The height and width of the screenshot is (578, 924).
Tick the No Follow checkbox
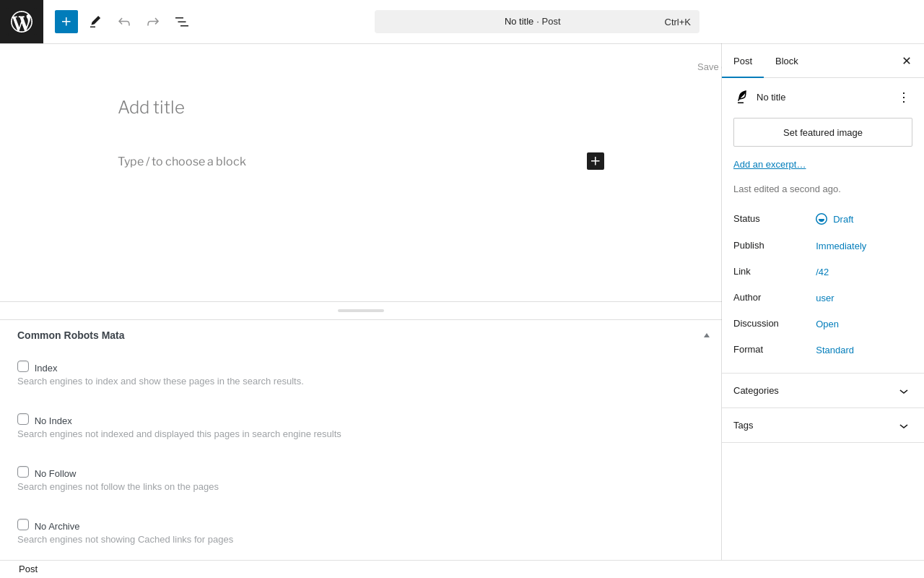[x=23, y=472]
